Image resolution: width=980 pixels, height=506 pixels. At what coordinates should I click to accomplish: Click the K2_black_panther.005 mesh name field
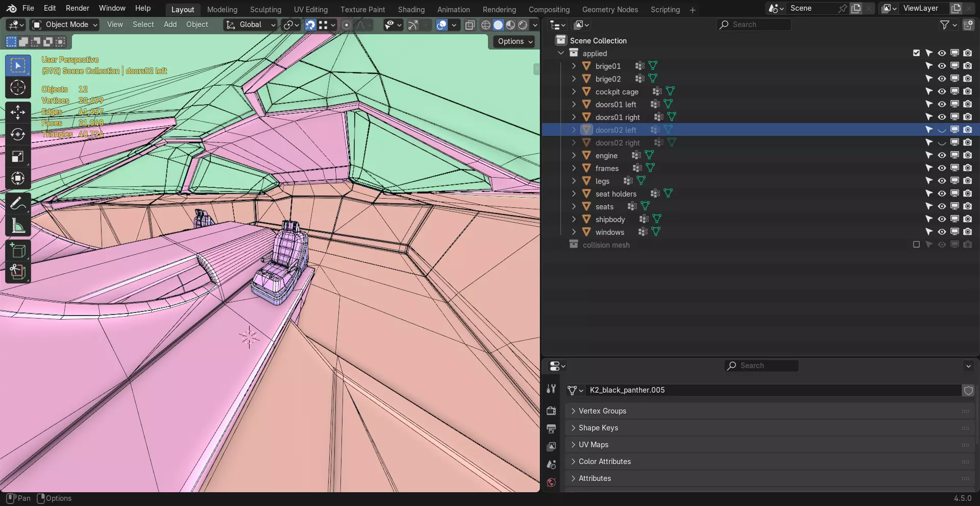773,390
